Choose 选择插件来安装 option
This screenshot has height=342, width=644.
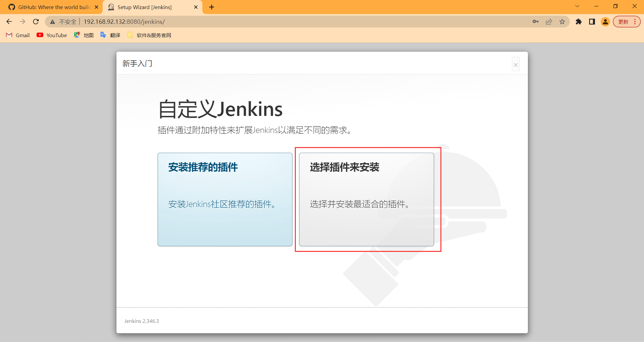point(367,200)
